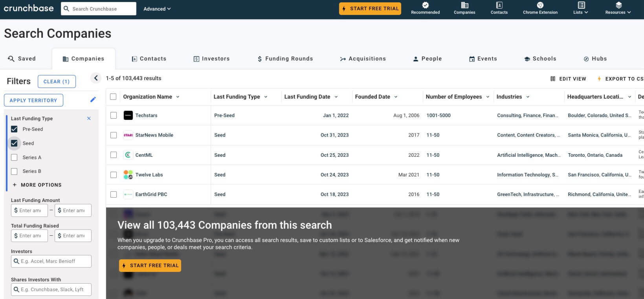Click Start Free Trial in upgrade banner
This screenshot has height=299, width=644.
150,266
